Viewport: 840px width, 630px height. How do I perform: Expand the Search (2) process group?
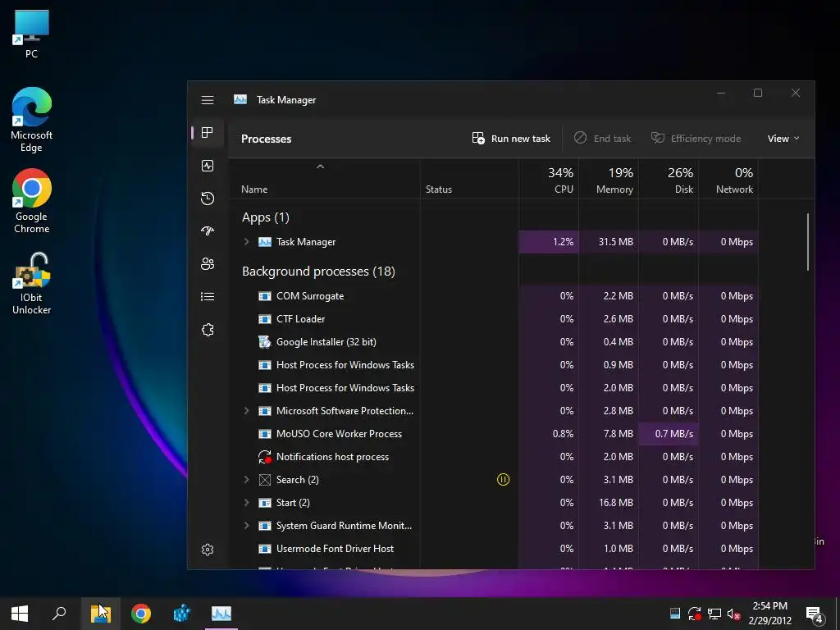coord(246,479)
